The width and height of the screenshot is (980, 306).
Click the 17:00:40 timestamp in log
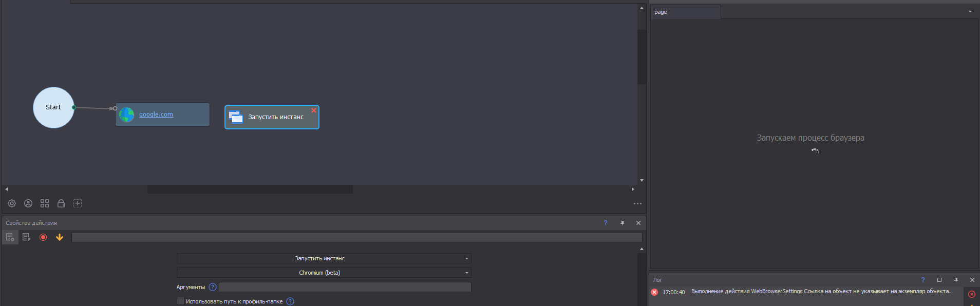tap(673, 292)
